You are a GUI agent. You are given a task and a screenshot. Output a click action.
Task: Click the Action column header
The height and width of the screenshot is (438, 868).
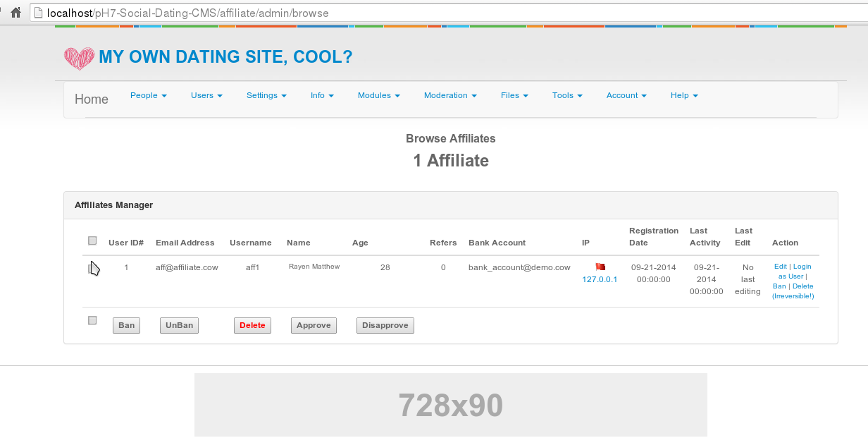click(x=785, y=243)
